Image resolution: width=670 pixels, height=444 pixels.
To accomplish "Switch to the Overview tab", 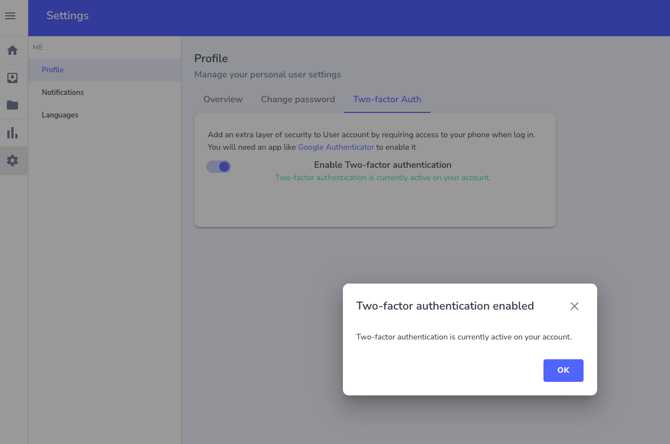I will coord(223,99).
